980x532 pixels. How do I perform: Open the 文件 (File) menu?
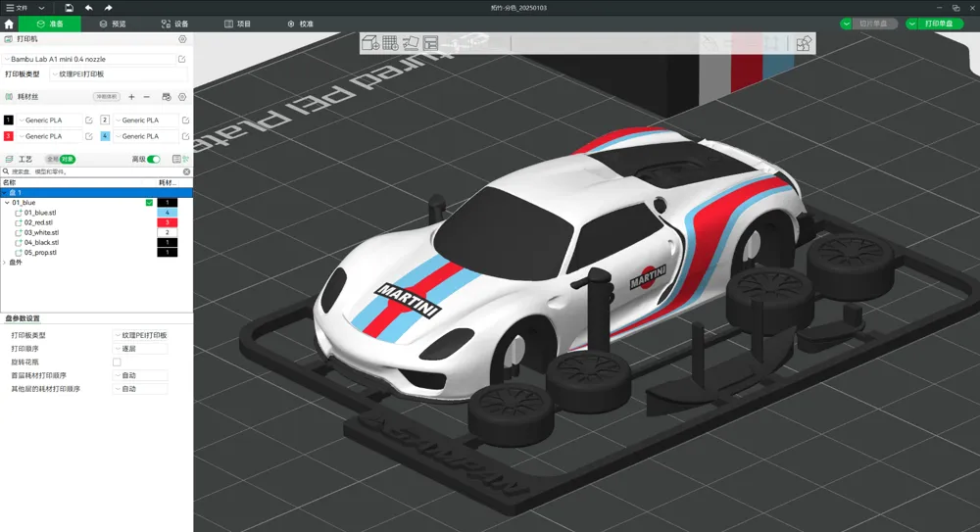[17, 8]
